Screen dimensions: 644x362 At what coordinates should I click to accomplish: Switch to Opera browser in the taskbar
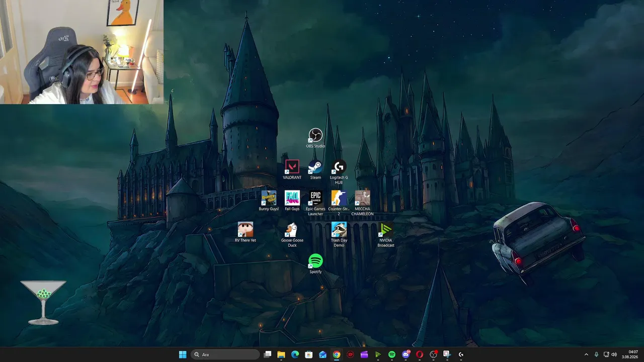[420, 354]
